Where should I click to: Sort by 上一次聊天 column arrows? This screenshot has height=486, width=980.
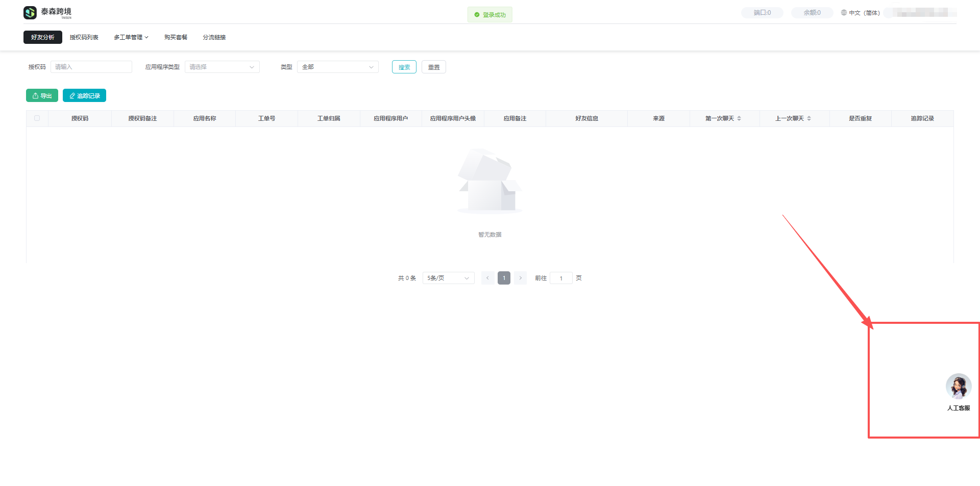(809, 118)
